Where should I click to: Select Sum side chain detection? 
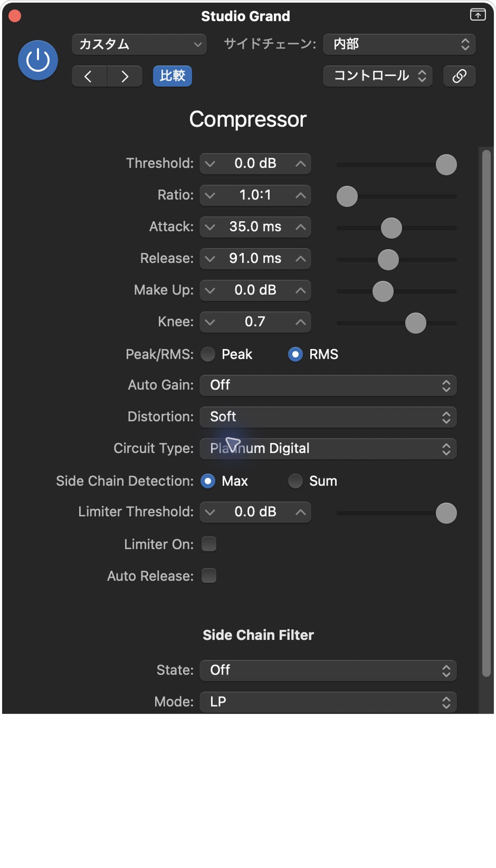295,481
